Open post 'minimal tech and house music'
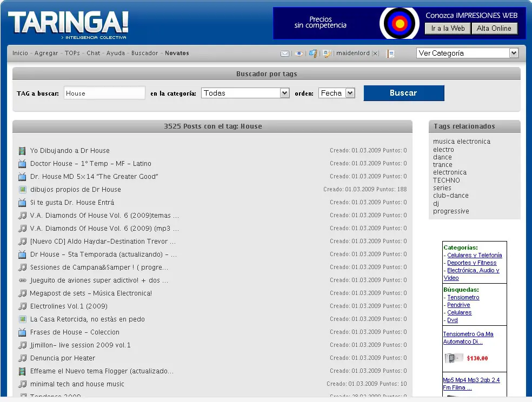Viewport: 532px width, 402px height. click(x=77, y=384)
